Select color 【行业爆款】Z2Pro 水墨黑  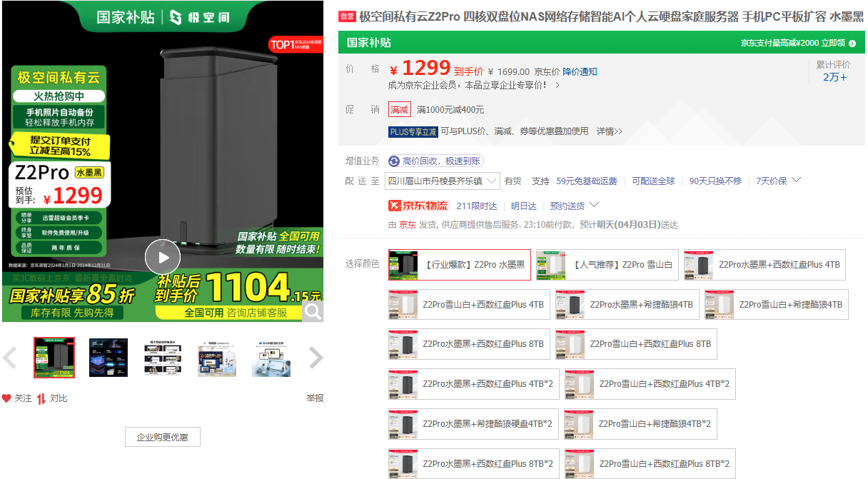(460, 265)
